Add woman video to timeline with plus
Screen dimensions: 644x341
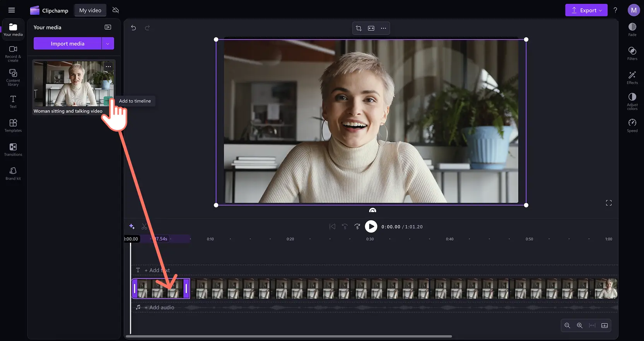pyautogui.click(x=108, y=101)
